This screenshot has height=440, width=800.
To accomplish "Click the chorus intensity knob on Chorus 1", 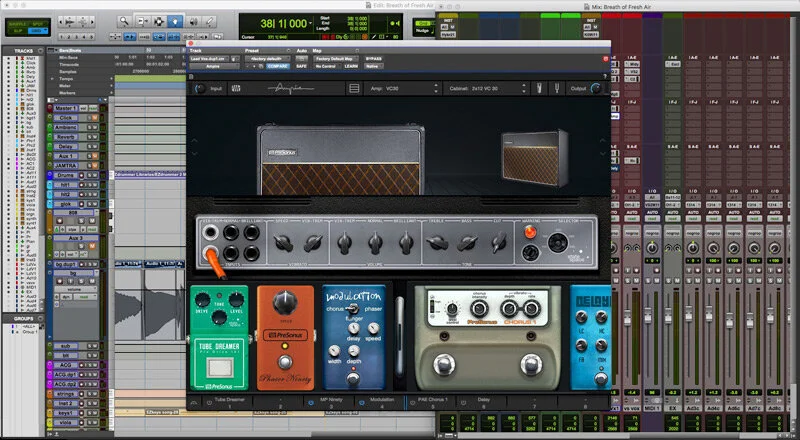I will pyautogui.click(x=480, y=308).
